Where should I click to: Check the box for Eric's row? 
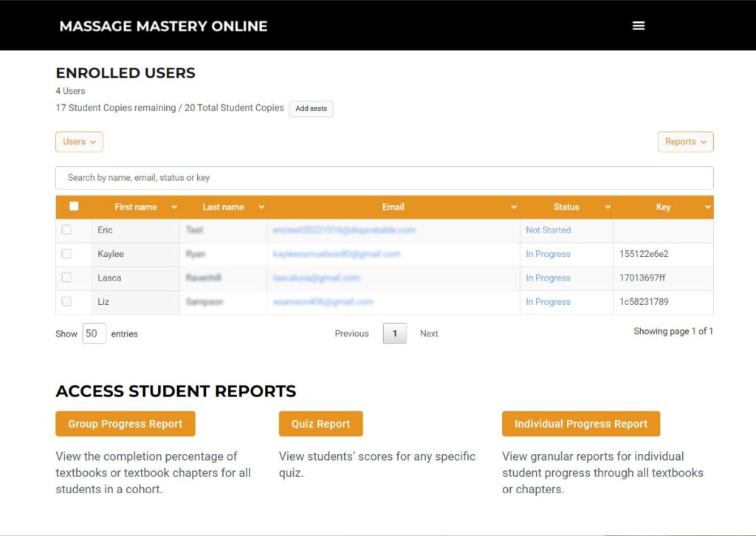(x=66, y=230)
